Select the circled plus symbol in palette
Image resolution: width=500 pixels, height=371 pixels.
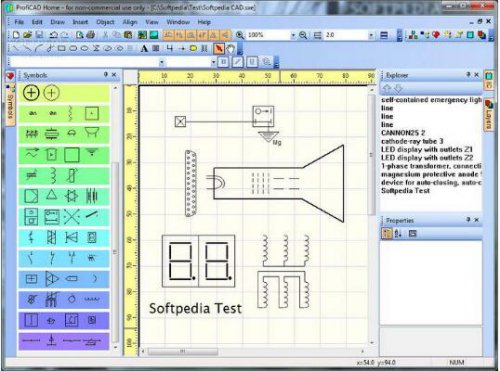[x=31, y=93]
